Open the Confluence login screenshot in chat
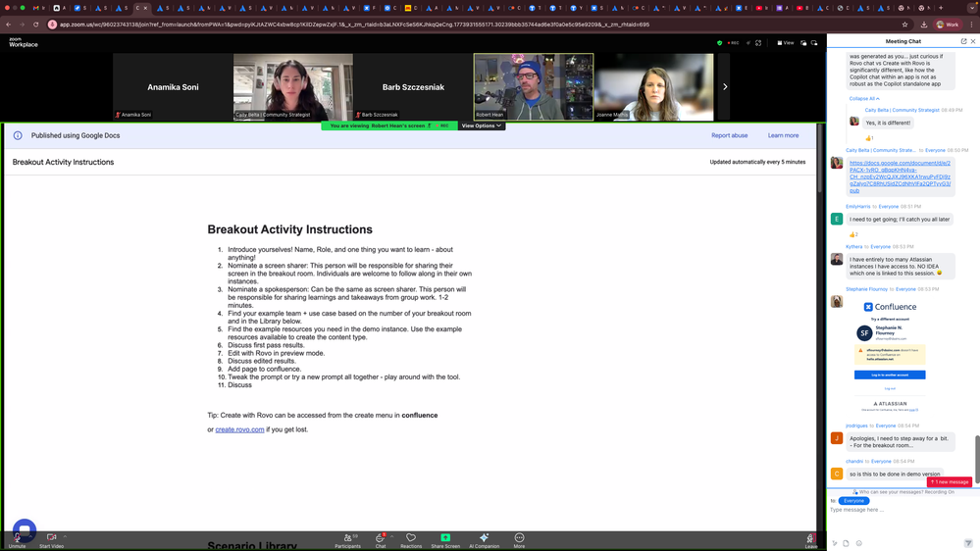Screen dimensions: 980x551 click(x=890, y=356)
